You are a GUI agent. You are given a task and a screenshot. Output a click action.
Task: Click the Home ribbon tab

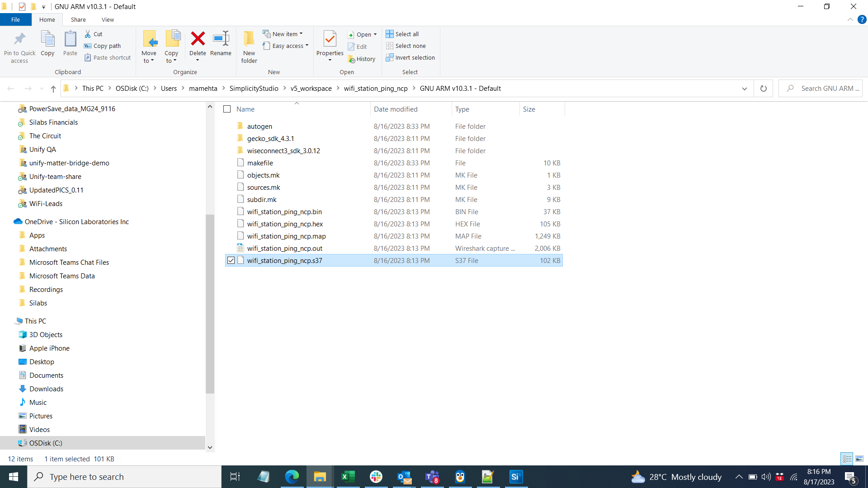pyautogui.click(x=47, y=20)
